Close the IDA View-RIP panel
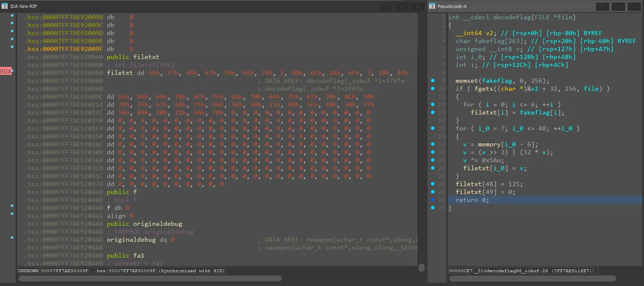 pos(417,6)
